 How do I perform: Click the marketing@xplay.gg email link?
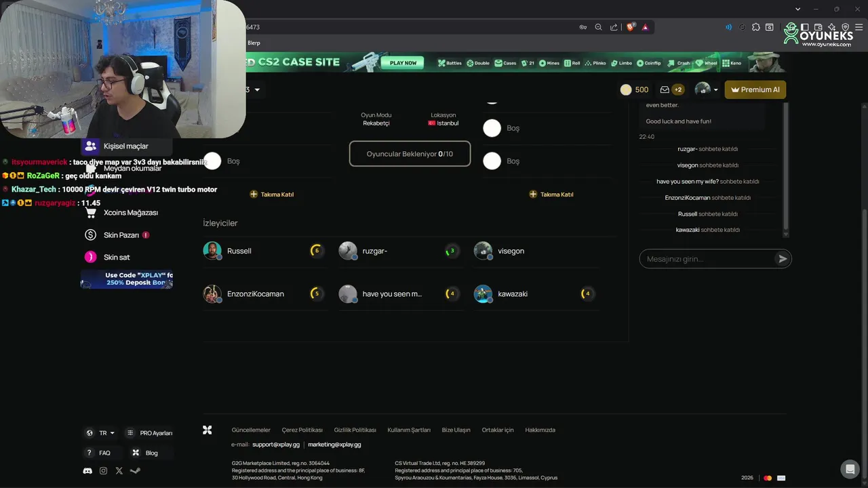click(334, 445)
